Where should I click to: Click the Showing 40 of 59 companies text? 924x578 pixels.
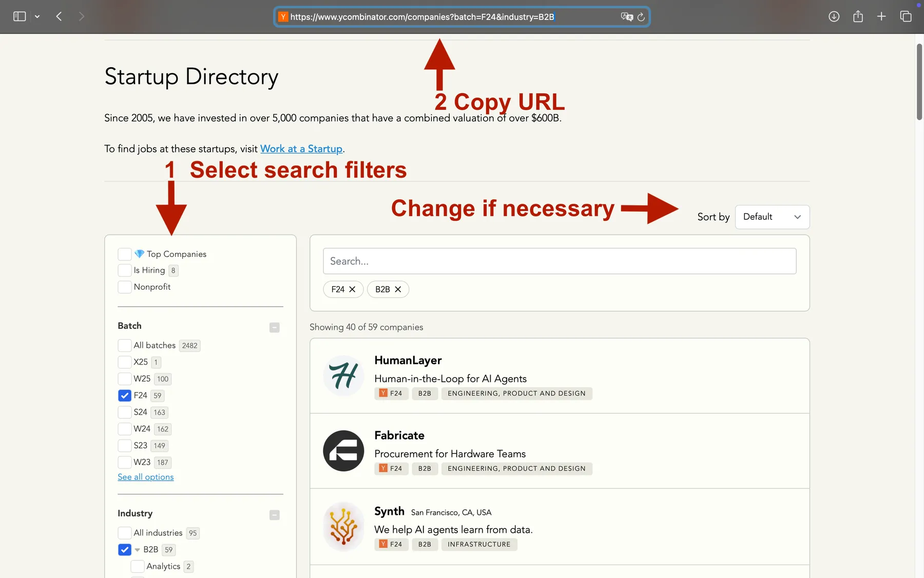click(x=367, y=327)
